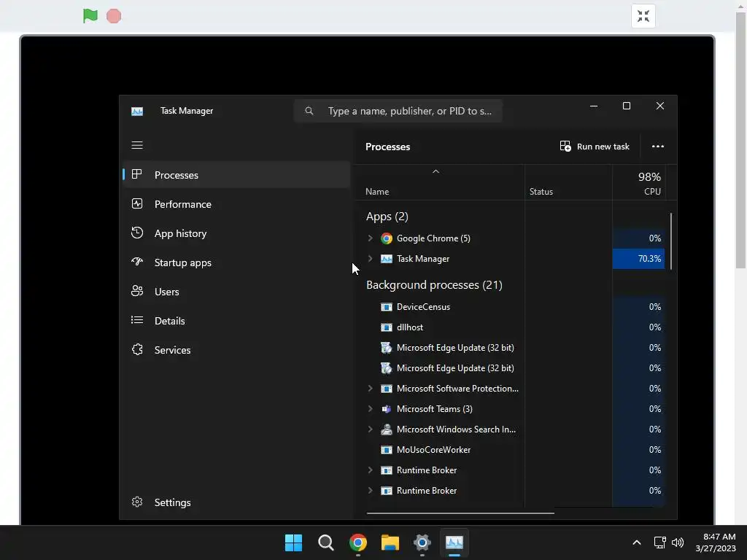This screenshot has height=560, width=747.
Task: Sort by the Status column header
Action: point(568,183)
